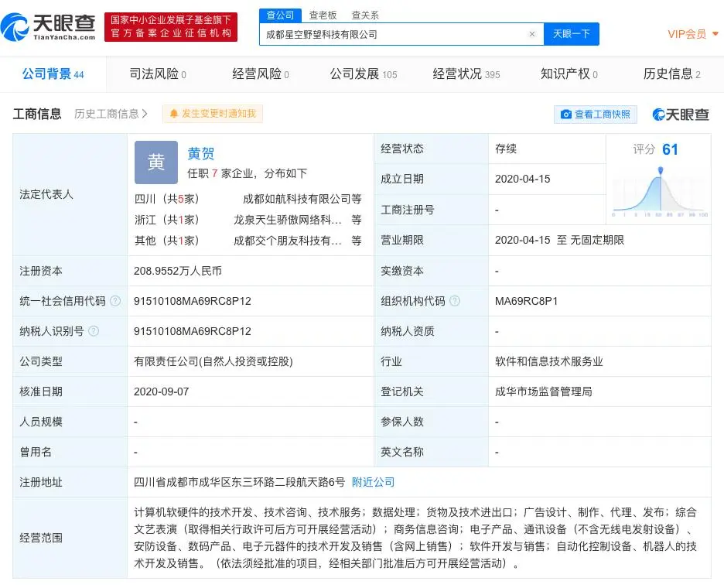Switch to the 司法风险 tab

coord(158,74)
